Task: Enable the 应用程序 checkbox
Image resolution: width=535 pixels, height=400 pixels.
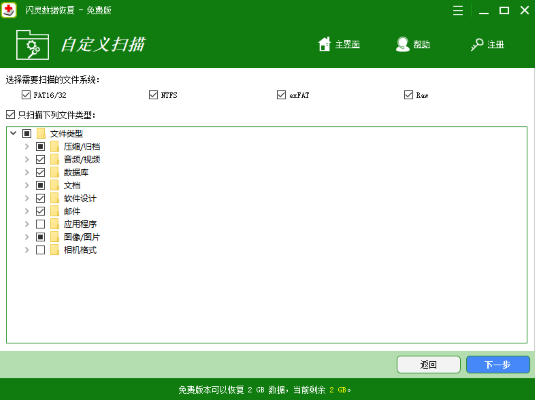Action: click(x=40, y=224)
